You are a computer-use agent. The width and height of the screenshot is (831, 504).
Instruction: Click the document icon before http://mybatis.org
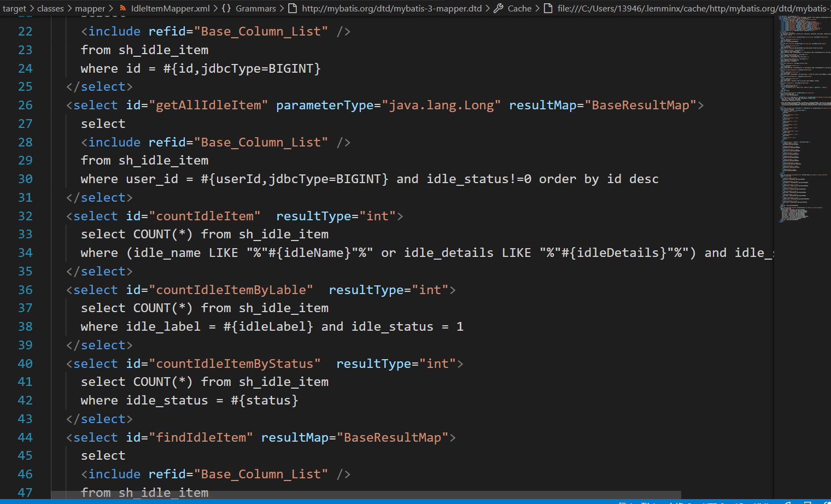coord(292,8)
